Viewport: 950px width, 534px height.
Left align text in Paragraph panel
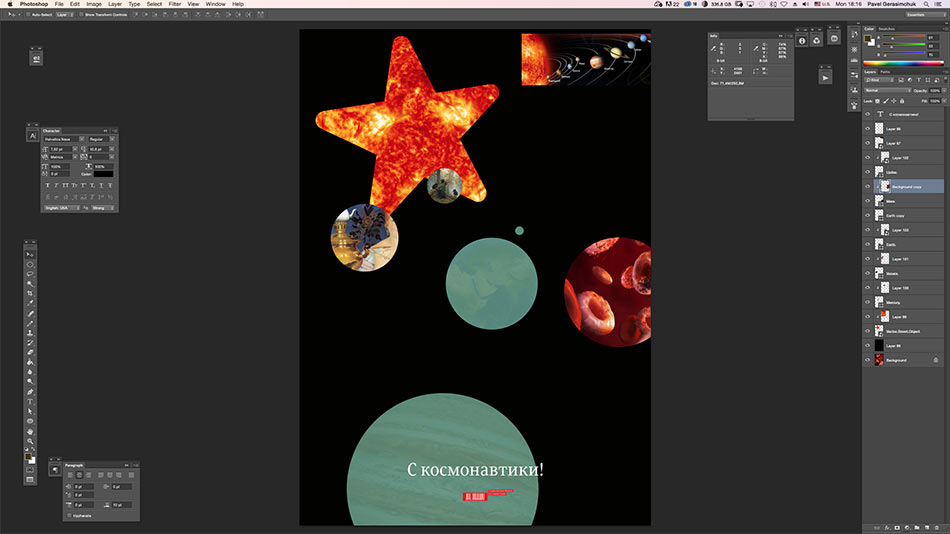[70, 475]
